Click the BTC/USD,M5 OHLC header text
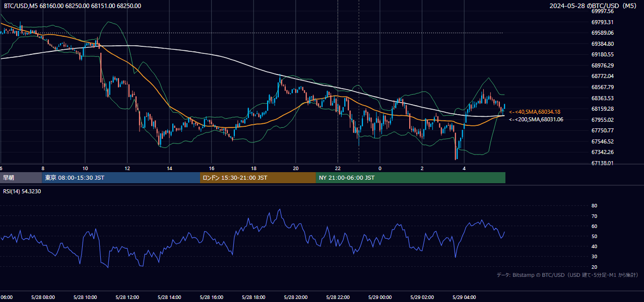 73,6
